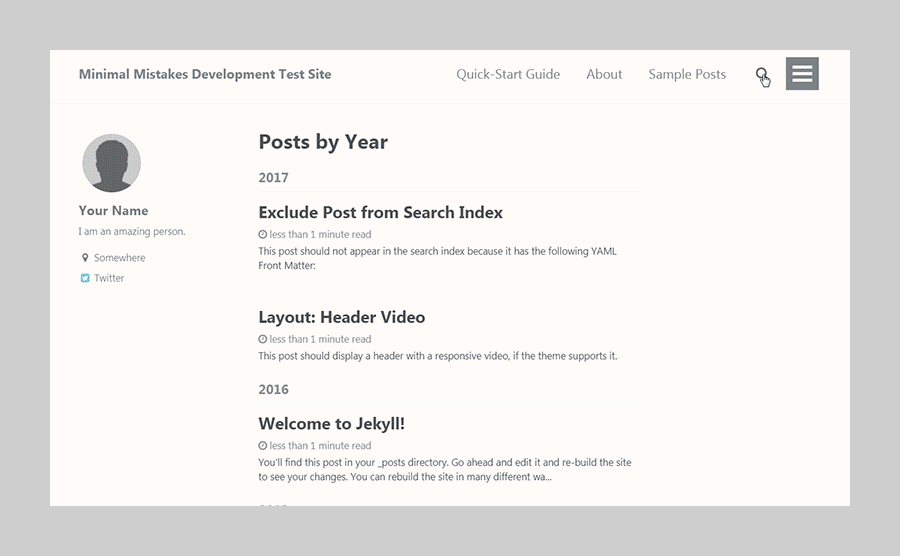Image resolution: width=900 pixels, height=556 pixels.
Task: Open the Quick-Start Guide nav item
Action: [508, 74]
